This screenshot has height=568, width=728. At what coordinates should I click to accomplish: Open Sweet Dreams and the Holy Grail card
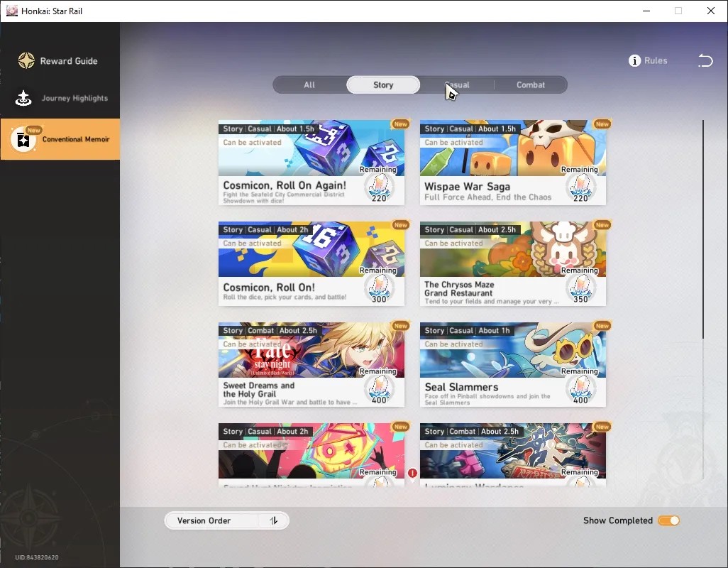tap(311, 364)
